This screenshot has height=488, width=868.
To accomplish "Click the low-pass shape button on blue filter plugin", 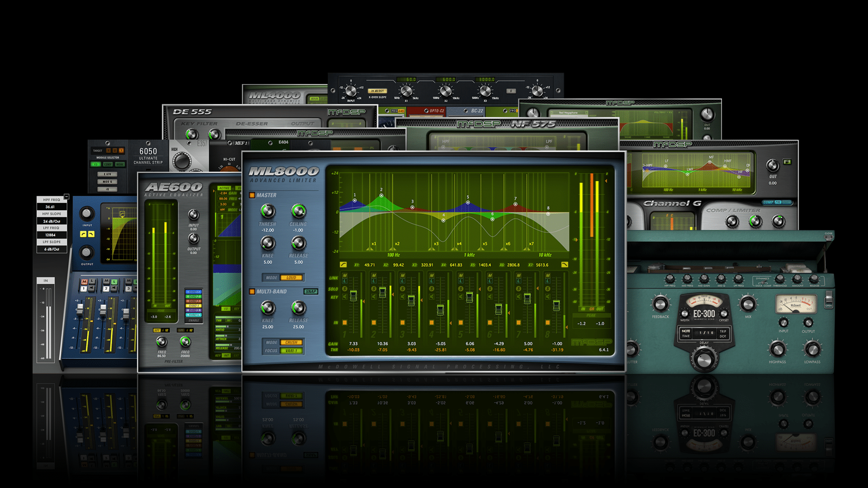I will click(91, 234).
